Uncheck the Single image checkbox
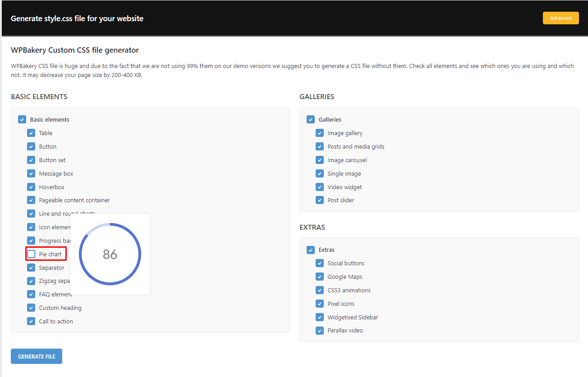Image resolution: width=588 pixels, height=377 pixels. (320, 173)
